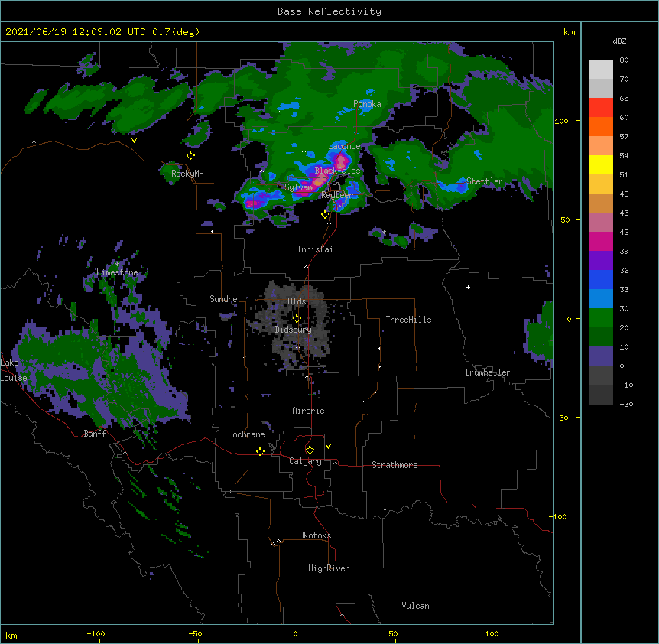Click the Innisfail city label
Image resolution: width=659 pixels, height=644 pixels.
[317, 249]
